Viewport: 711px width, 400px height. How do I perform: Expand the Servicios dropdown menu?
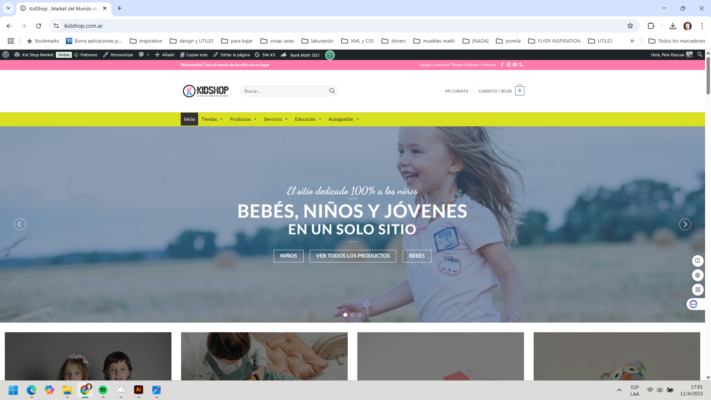point(275,119)
